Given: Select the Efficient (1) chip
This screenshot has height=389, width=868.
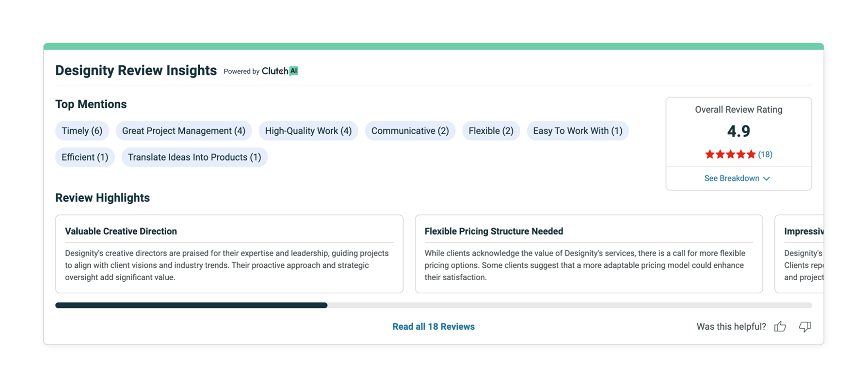Looking at the screenshot, I should click(x=85, y=157).
